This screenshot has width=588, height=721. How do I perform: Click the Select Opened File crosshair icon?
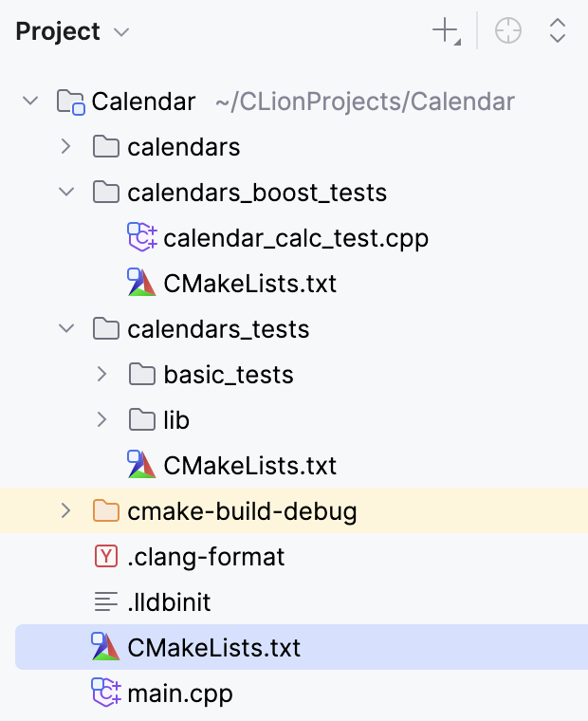(x=508, y=31)
